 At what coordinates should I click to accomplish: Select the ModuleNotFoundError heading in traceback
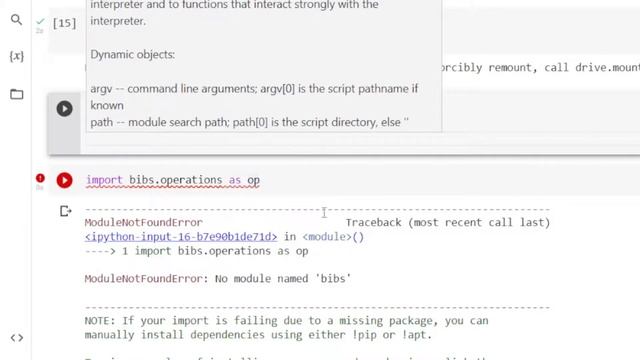click(x=143, y=222)
